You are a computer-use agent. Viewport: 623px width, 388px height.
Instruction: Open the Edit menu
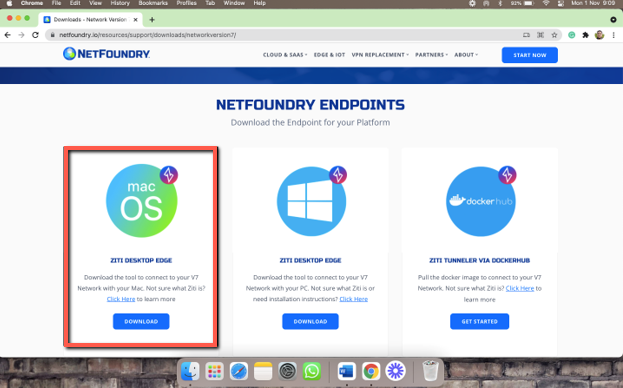[x=75, y=3]
